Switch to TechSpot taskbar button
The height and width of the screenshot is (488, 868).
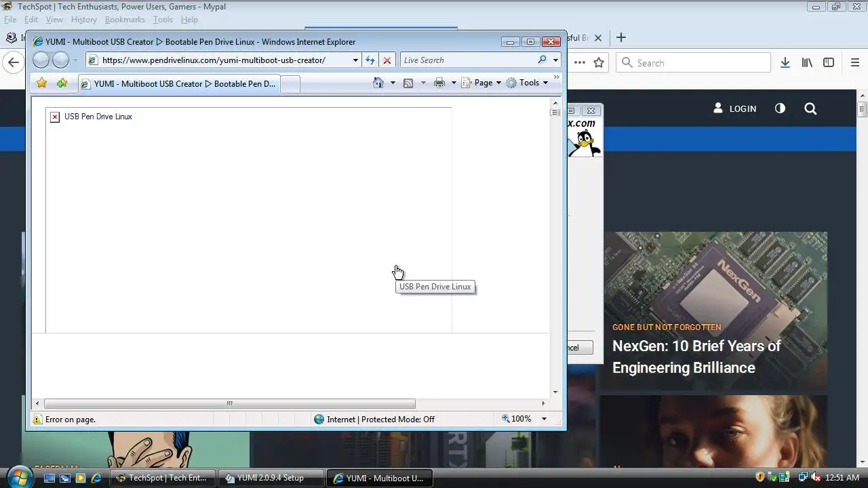pos(163,478)
